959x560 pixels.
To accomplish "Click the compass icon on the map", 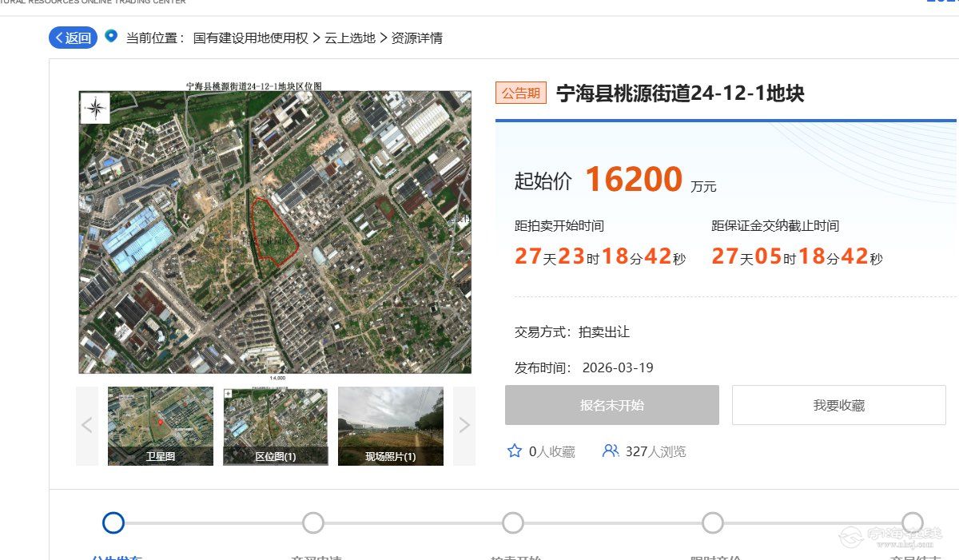I will [x=95, y=108].
